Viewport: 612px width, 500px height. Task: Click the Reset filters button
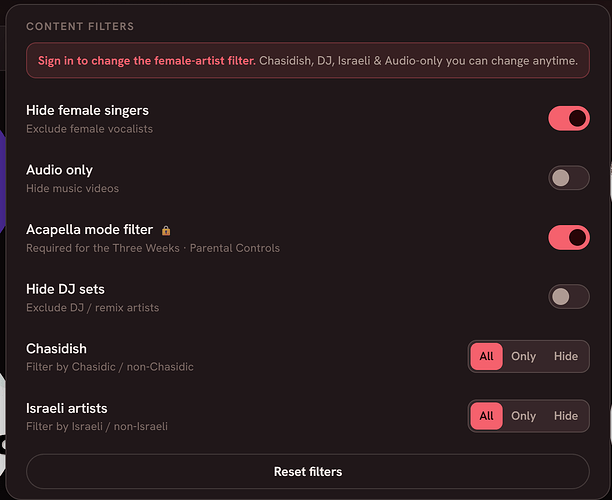pos(308,472)
